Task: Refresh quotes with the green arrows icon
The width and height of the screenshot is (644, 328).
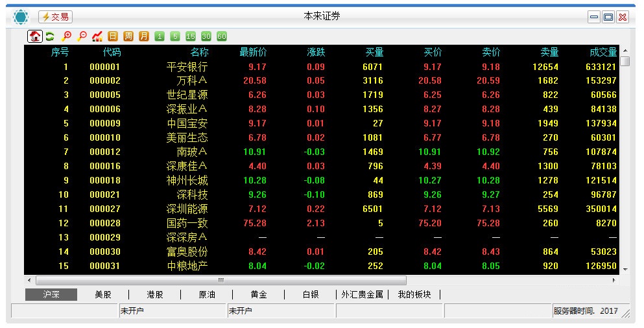Action: 50,36
